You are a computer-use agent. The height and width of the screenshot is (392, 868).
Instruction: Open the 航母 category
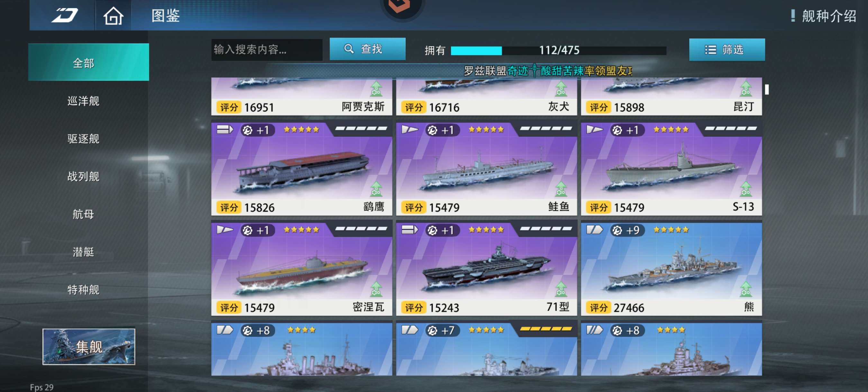tap(83, 214)
